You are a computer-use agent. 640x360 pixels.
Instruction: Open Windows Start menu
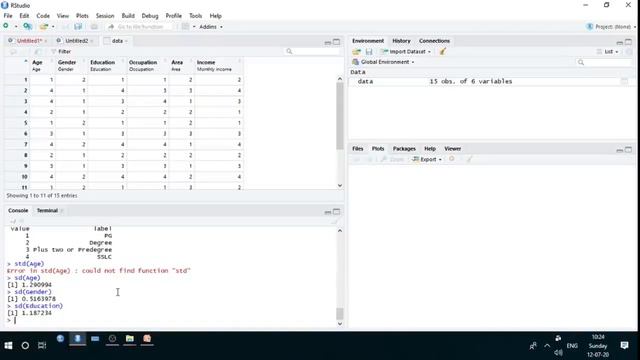tap(8, 345)
